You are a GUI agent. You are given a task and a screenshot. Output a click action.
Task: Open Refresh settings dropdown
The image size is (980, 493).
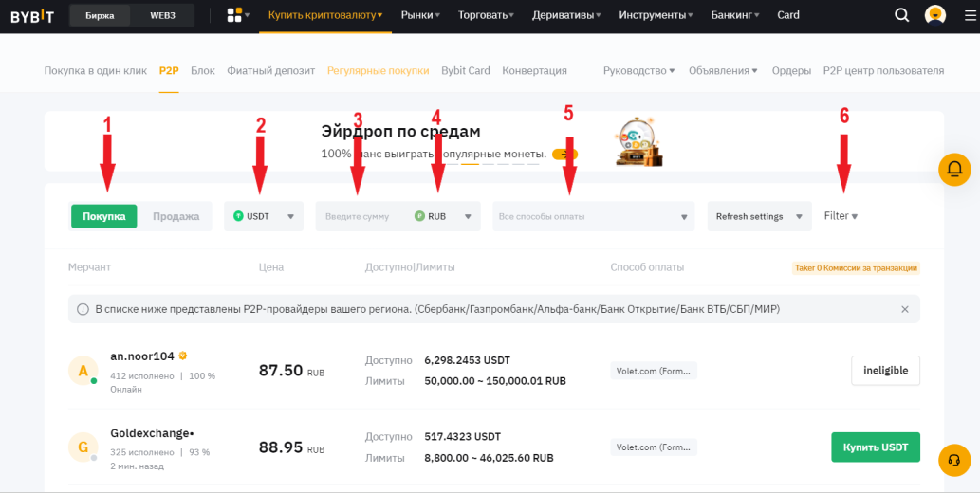click(x=759, y=216)
